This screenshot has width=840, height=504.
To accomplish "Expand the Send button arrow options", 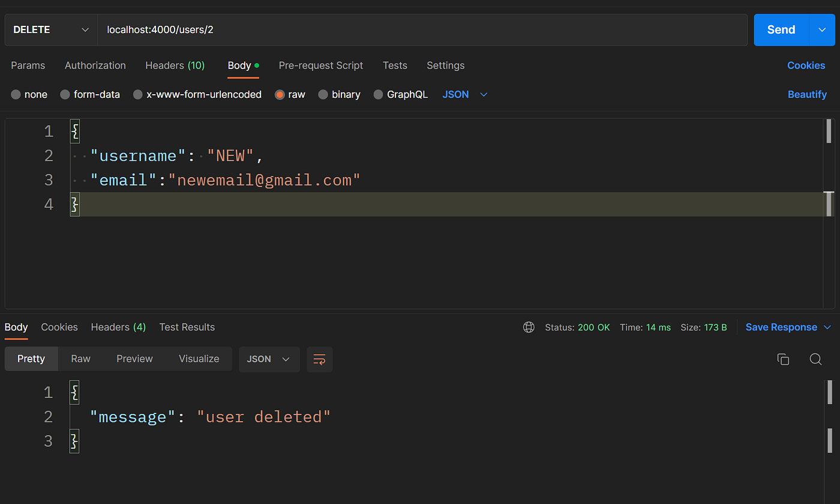I will (x=822, y=30).
